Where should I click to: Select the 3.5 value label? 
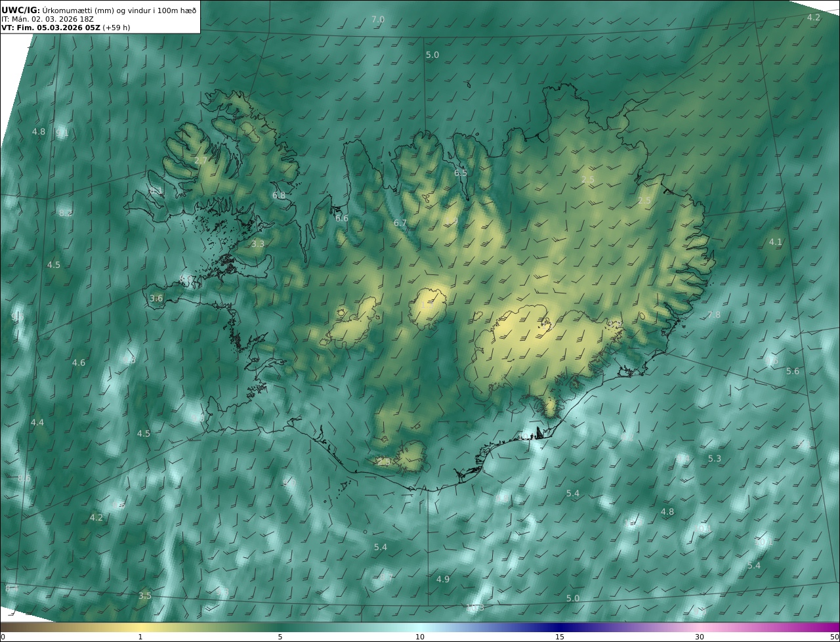[x=145, y=596]
